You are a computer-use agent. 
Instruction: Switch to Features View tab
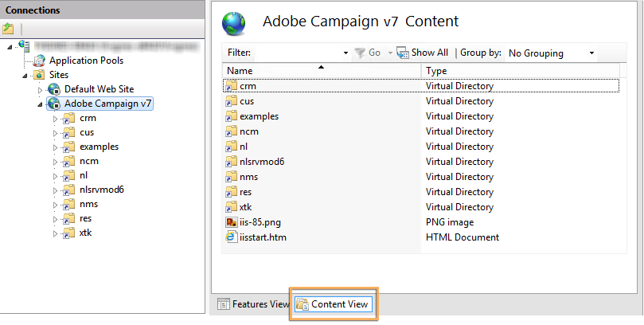[x=253, y=304]
